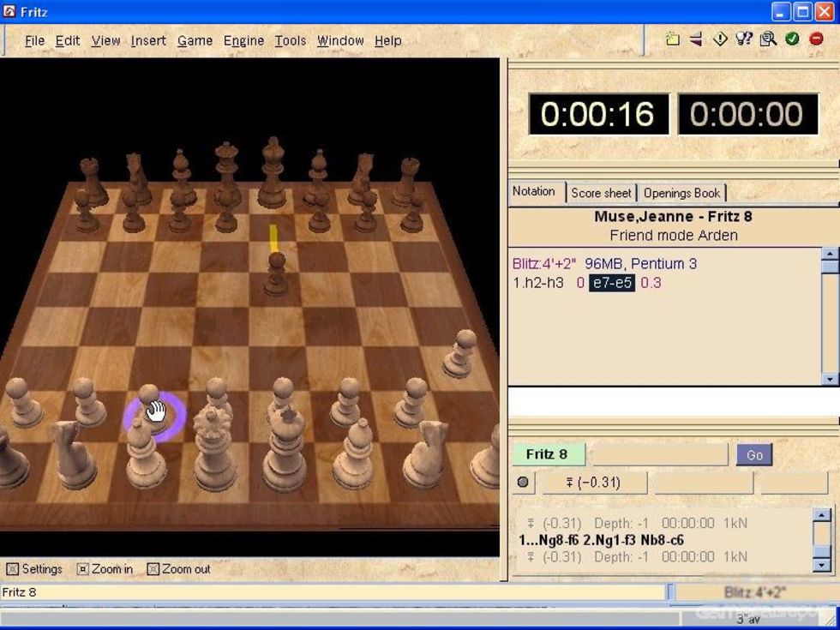
Task: Click the white pawn on g2
Action: click(x=411, y=403)
